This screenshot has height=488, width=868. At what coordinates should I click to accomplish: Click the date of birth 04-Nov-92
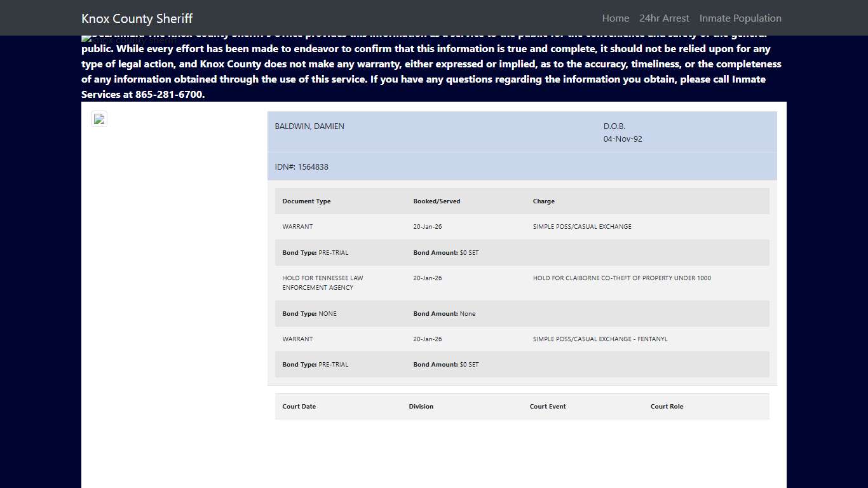(623, 139)
